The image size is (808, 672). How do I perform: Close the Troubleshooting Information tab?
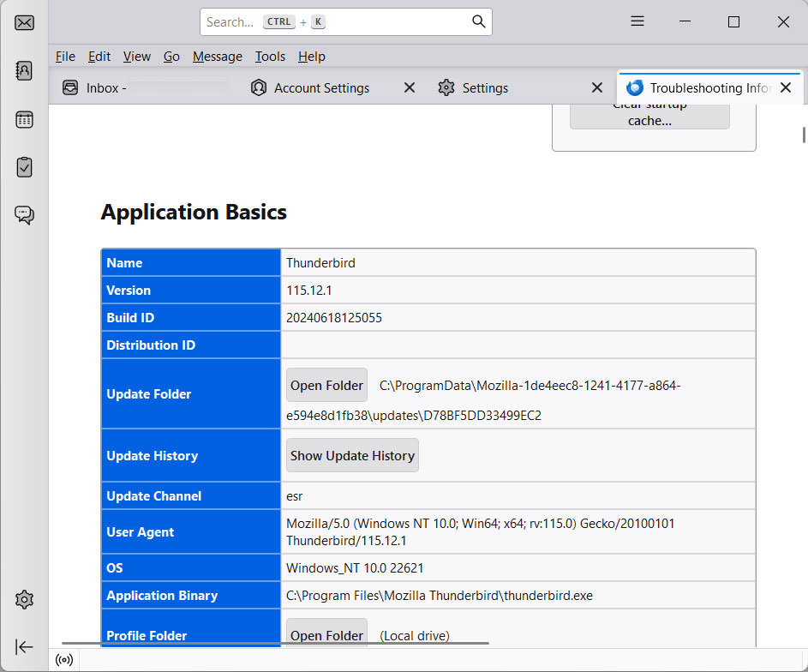point(786,87)
